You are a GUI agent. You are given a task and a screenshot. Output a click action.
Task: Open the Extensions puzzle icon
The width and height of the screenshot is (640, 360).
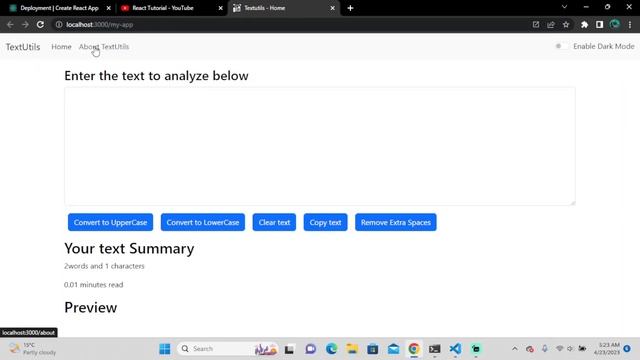click(x=584, y=24)
